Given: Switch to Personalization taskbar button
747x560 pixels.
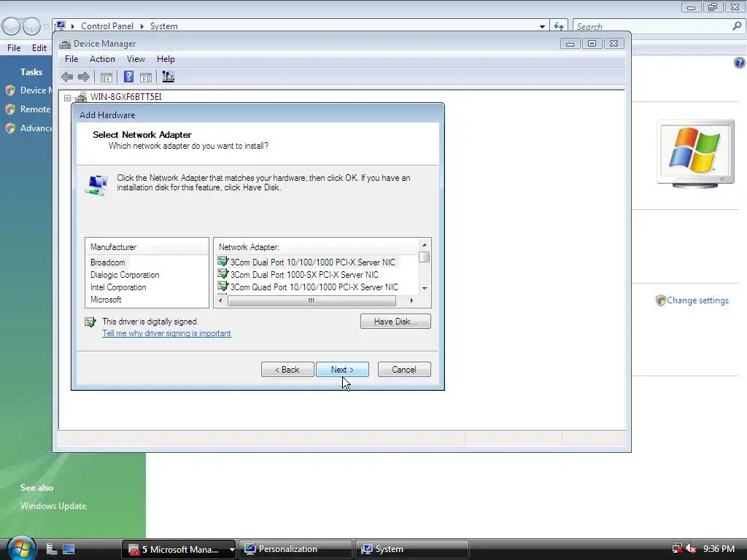Looking at the screenshot, I should pos(295,549).
